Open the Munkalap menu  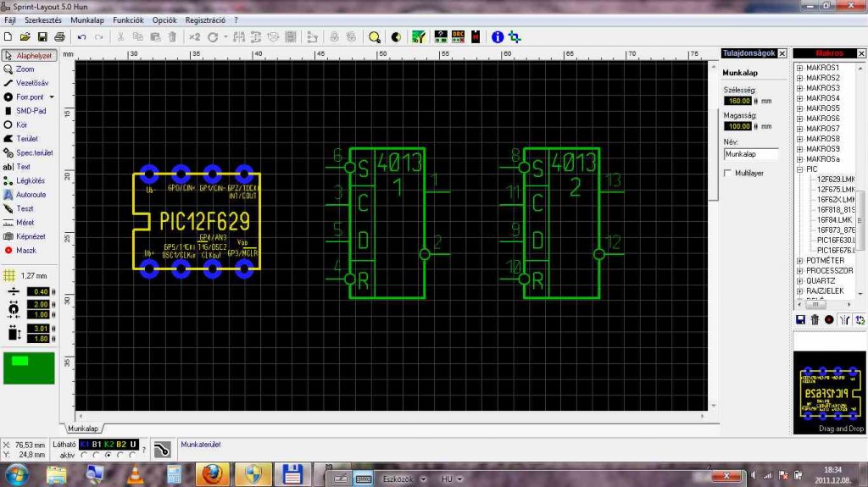coord(87,20)
